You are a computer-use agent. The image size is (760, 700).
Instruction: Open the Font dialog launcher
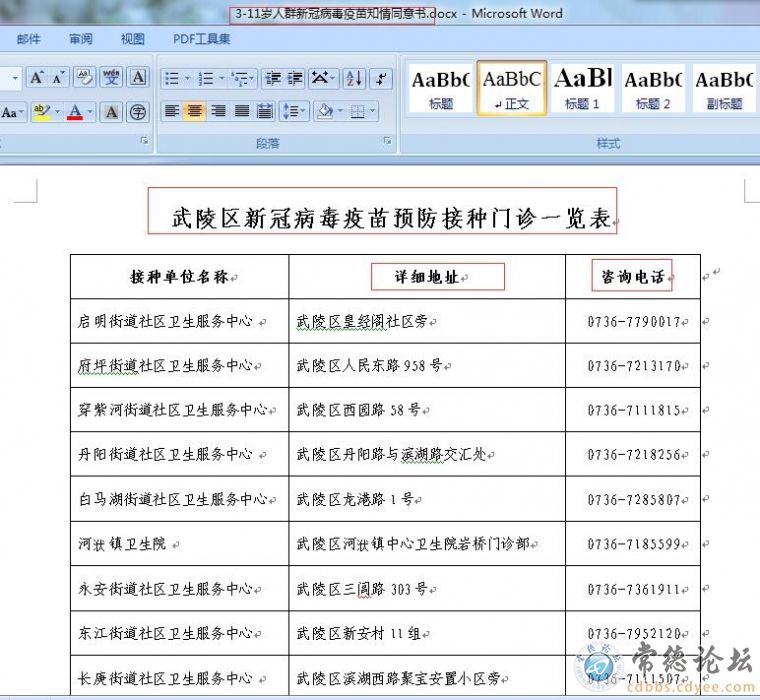coord(144,141)
